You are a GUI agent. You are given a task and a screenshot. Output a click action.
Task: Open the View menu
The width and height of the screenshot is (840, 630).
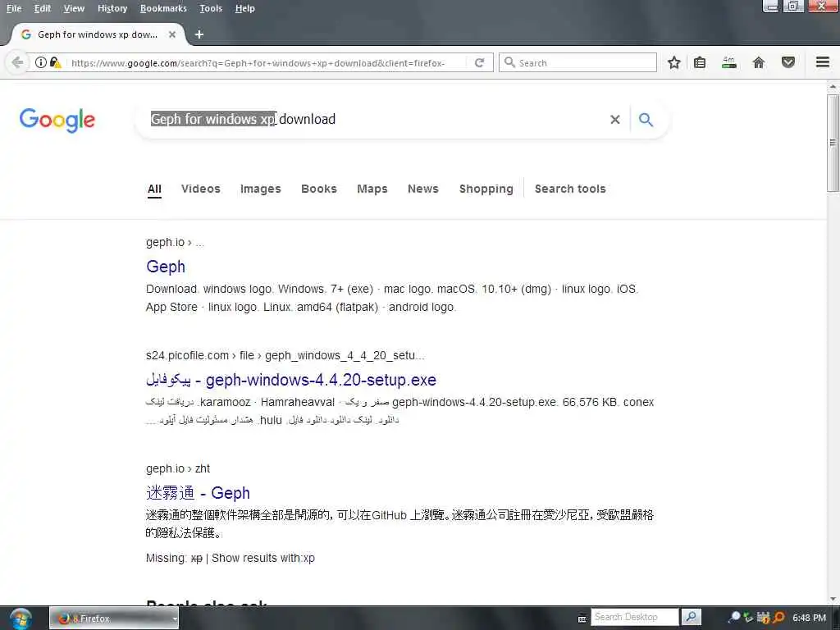pos(74,8)
